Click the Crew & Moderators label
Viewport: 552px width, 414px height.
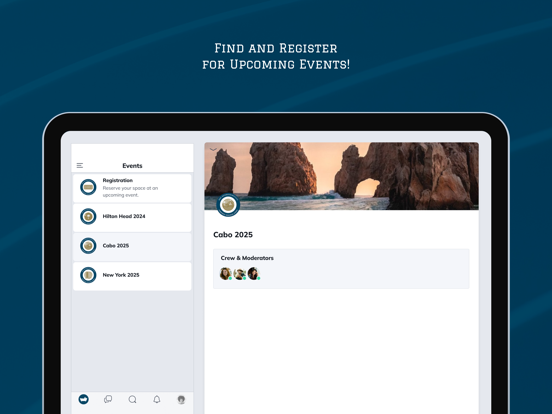pyautogui.click(x=247, y=258)
